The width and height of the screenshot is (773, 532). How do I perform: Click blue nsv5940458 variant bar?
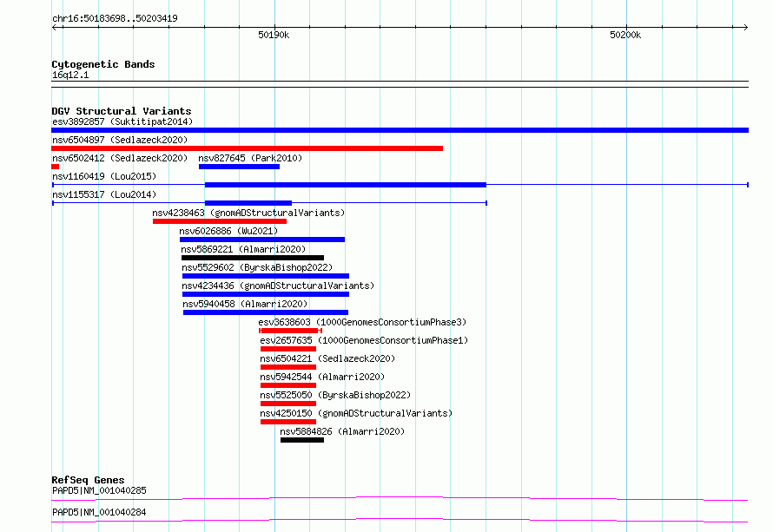[x=266, y=312]
